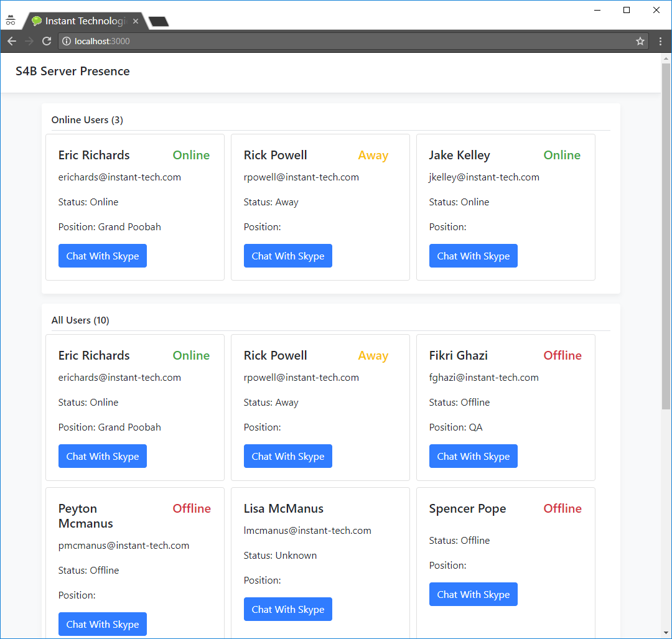The height and width of the screenshot is (639, 672).
Task: Reload the page with refresh icon
Action: pyautogui.click(x=46, y=41)
